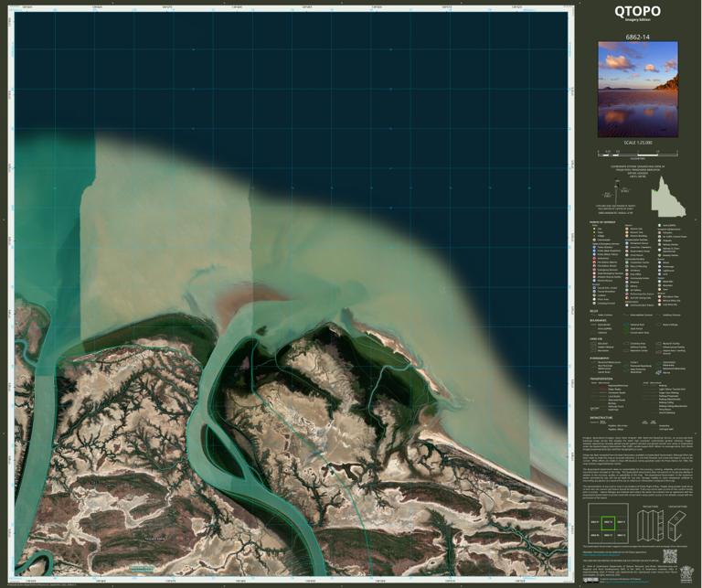Click the Creative Commons license badge
The image size is (702, 588).
(590, 580)
